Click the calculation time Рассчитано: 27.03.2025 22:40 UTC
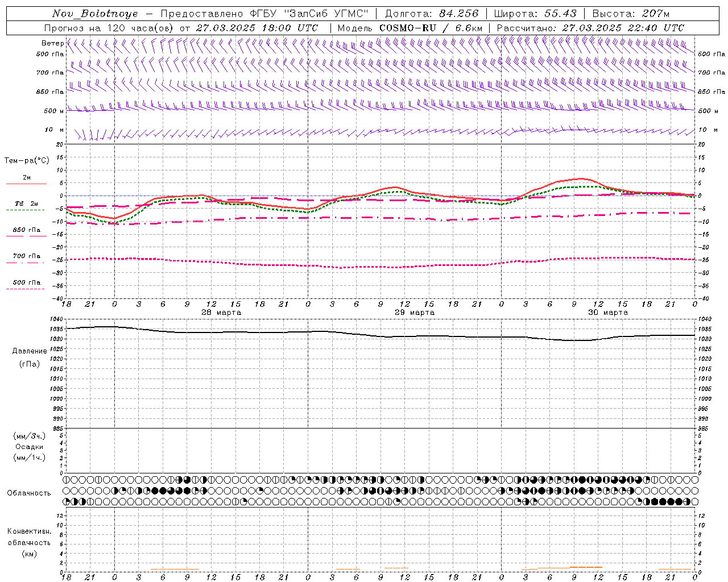The width and height of the screenshot is (728, 582). 591,28
